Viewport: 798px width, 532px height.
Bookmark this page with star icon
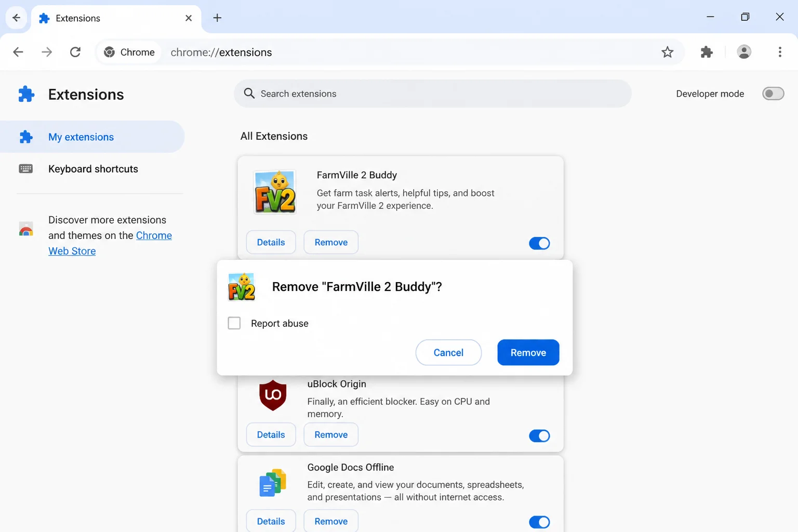667,52
